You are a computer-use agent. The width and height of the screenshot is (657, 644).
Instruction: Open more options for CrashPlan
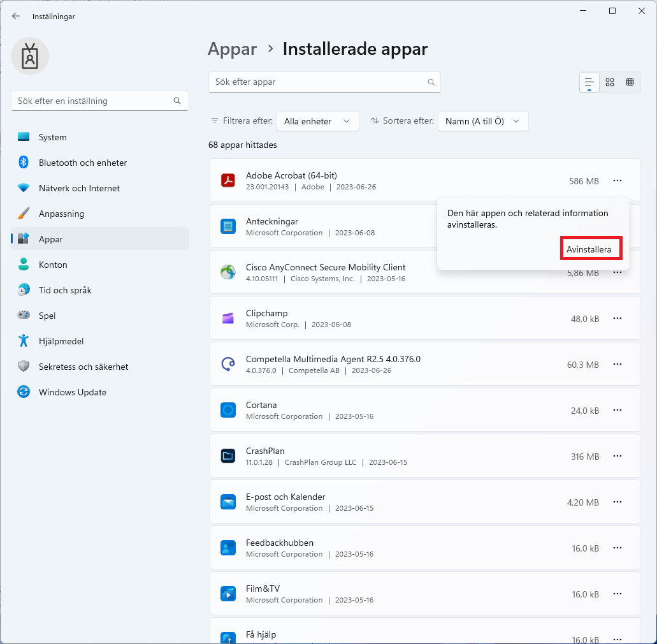tap(617, 456)
